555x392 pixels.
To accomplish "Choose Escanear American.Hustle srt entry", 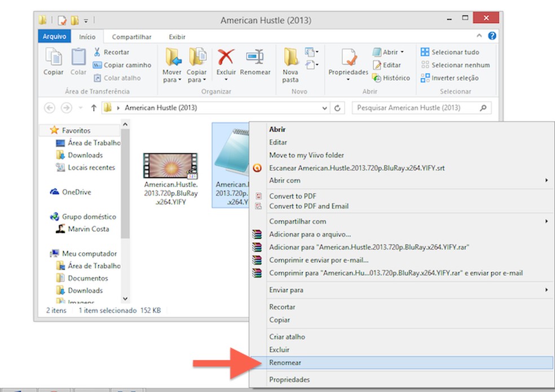I will click(402, 168).
